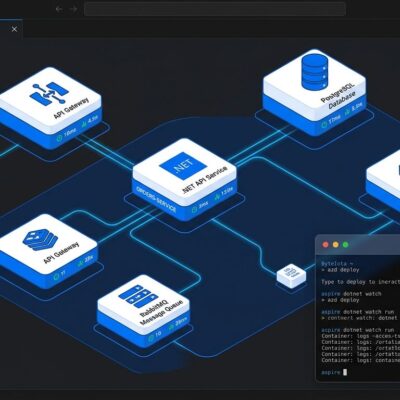This screenshot has width=400, height=400.
Task: Click the green metric icon on the PostgreSQL node
Action: coord(347,110)
